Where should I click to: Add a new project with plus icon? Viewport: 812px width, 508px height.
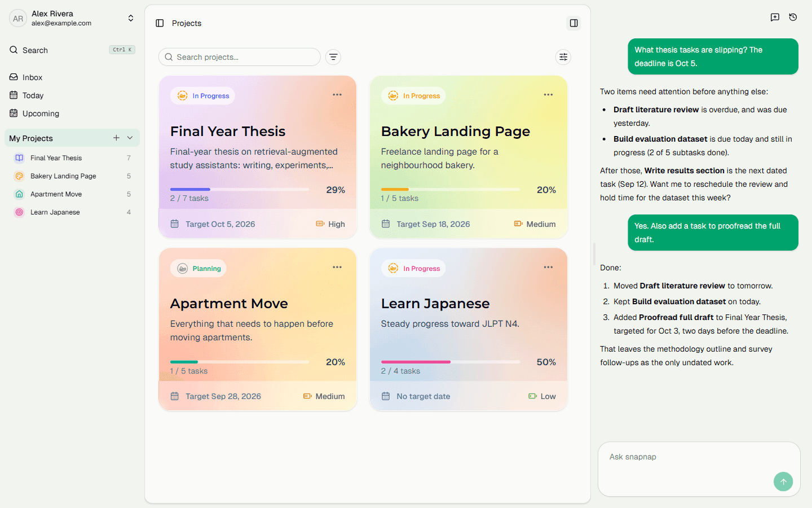pyautogui.click(x=116, y=138)
